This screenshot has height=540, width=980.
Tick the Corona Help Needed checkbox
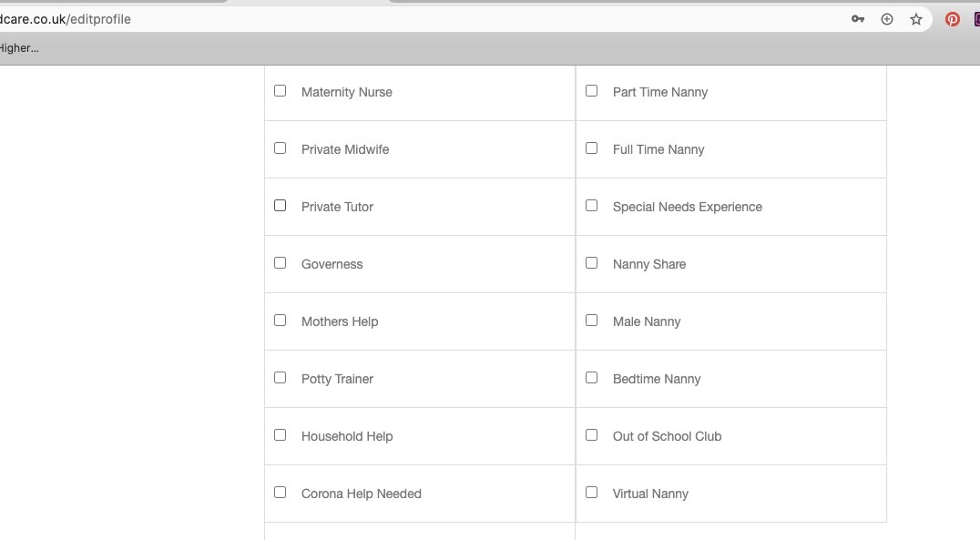click(x=280, y=493)
